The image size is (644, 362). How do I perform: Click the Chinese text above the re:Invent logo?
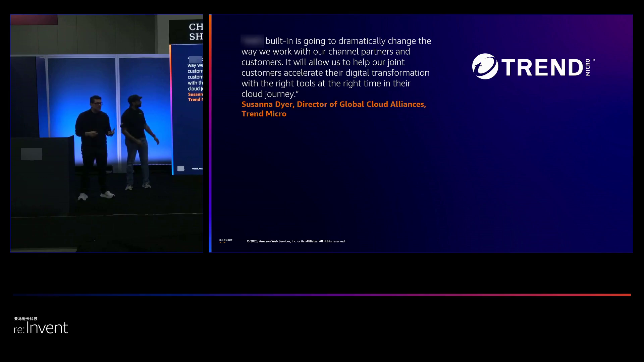26,318
